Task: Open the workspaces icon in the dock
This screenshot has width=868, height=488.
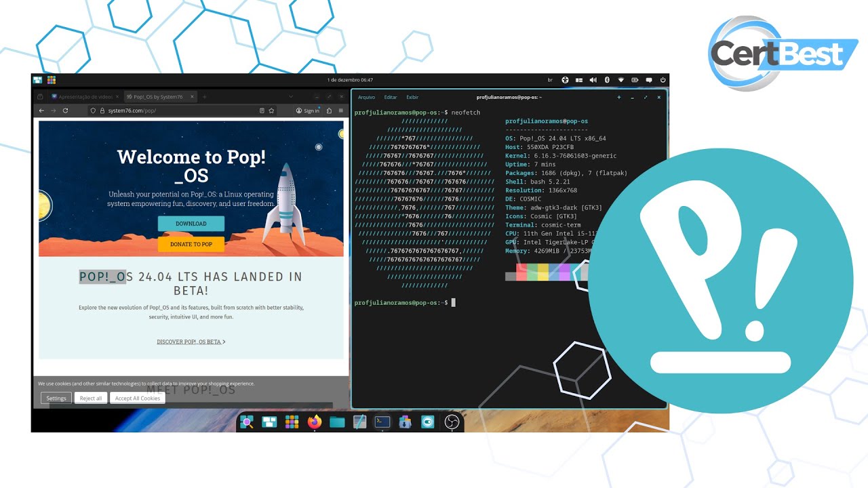Action: (x=269, y=422)
